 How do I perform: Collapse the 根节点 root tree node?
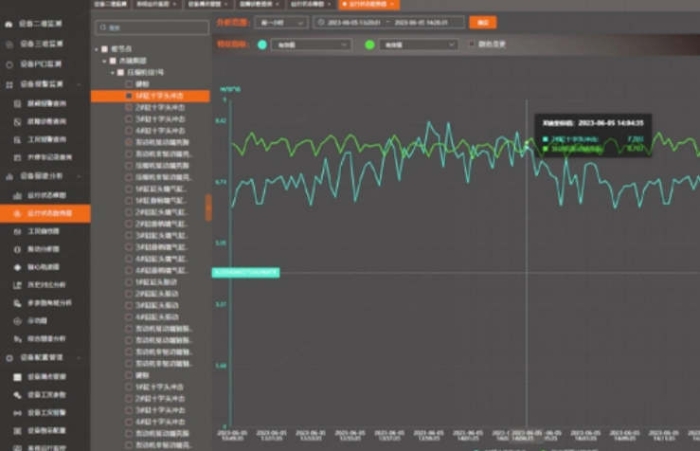(98, 49)
